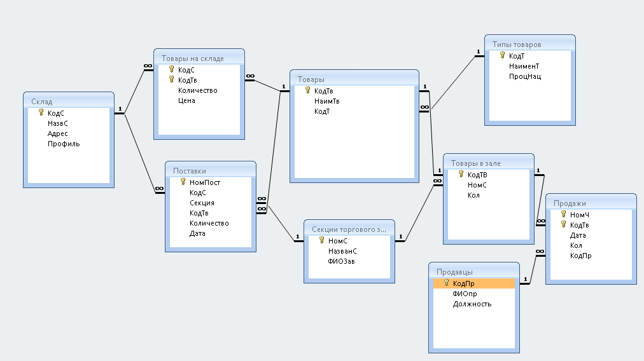Click the primary key icon next to НомПост
Screen dimensions: 644x361
pos(183,182)
